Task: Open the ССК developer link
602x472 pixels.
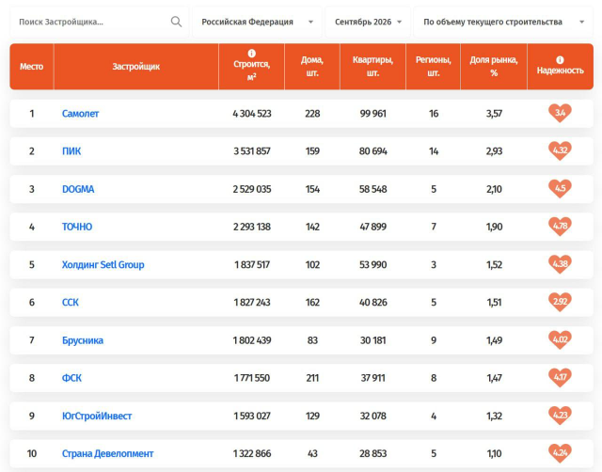Action: pyautogui.click(x=70, y=303)
